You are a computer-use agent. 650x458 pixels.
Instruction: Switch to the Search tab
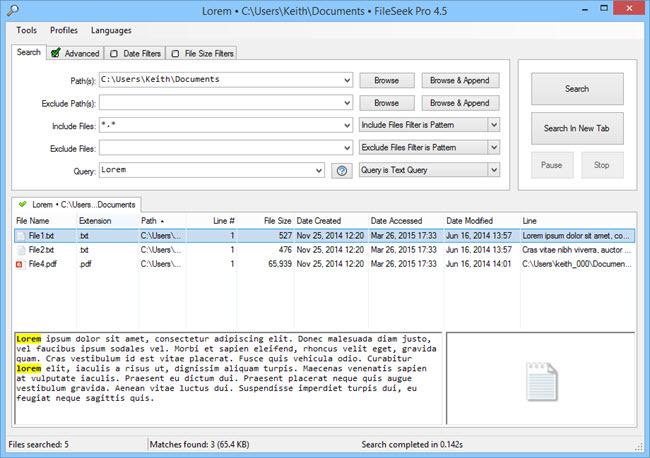(29, 52)
